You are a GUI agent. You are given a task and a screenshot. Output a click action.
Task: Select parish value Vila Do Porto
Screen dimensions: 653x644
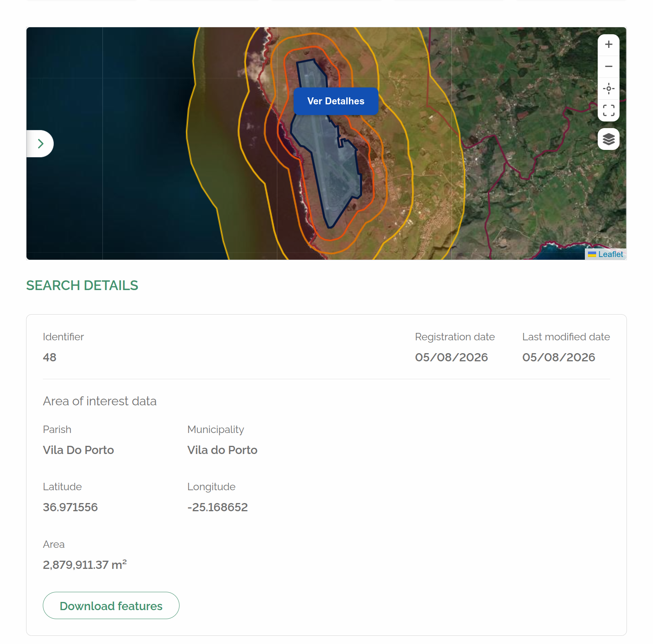pyautogui.click(x=78, y=450)
